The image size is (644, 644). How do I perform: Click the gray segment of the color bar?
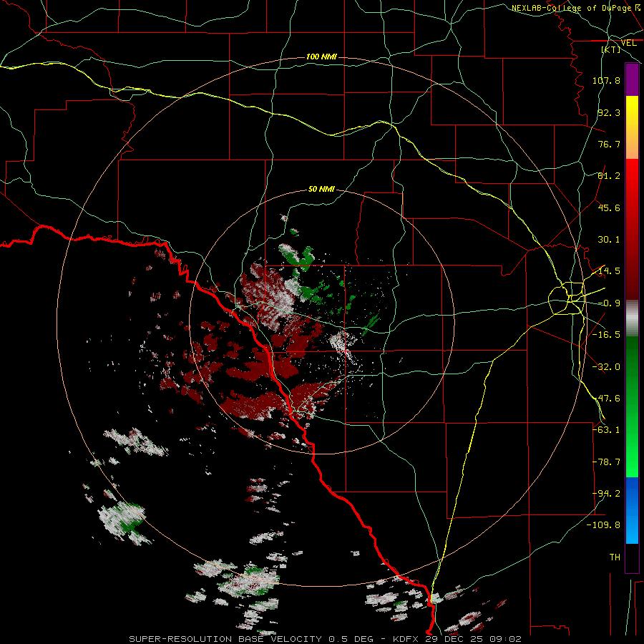click(632, 318)
